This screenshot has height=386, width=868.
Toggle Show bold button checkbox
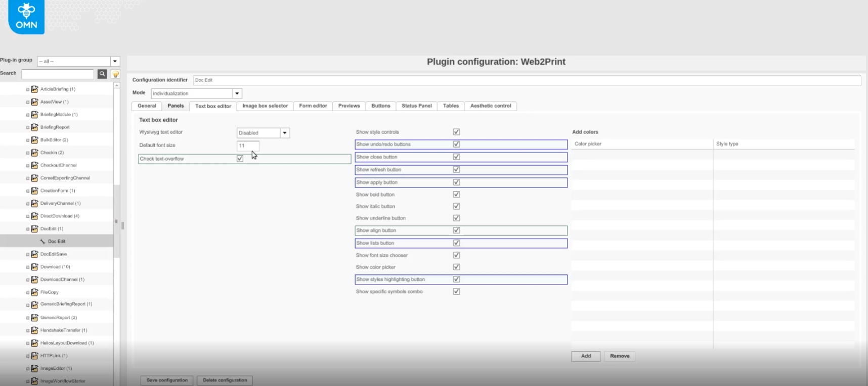(456, 195)
